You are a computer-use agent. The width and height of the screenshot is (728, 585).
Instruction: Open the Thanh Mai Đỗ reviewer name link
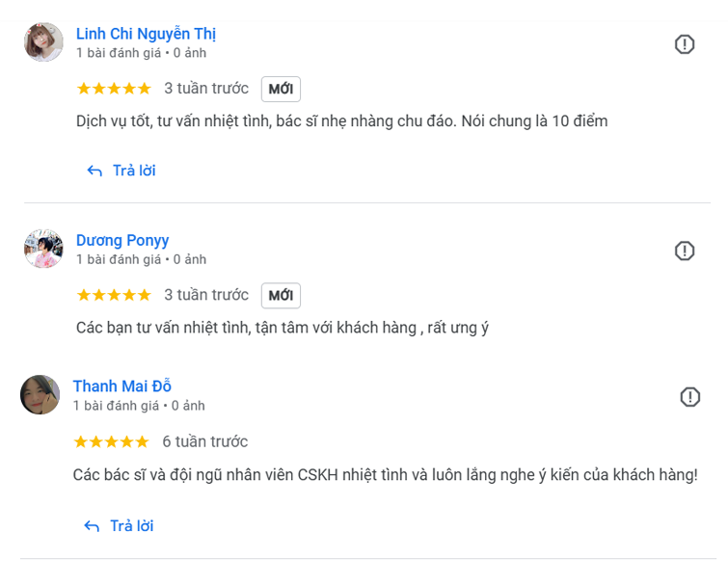[122, 386]
